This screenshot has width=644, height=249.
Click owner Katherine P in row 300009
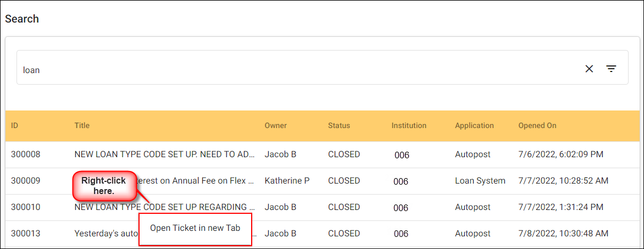point(287,181)
